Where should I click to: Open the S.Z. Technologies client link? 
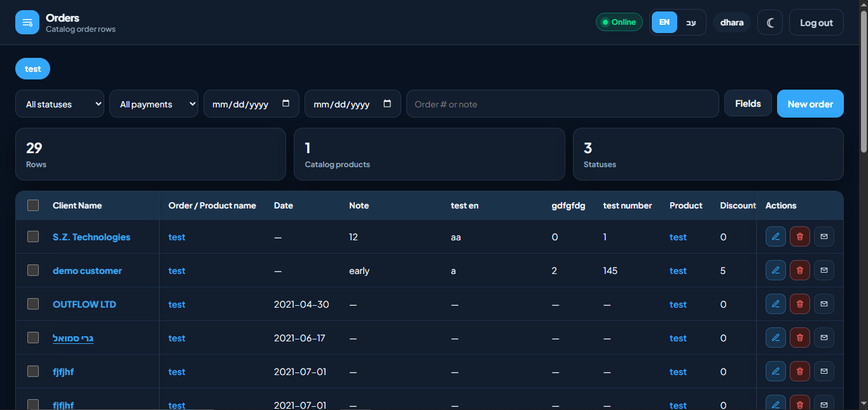pyautogui.click(x=92, y=236)
